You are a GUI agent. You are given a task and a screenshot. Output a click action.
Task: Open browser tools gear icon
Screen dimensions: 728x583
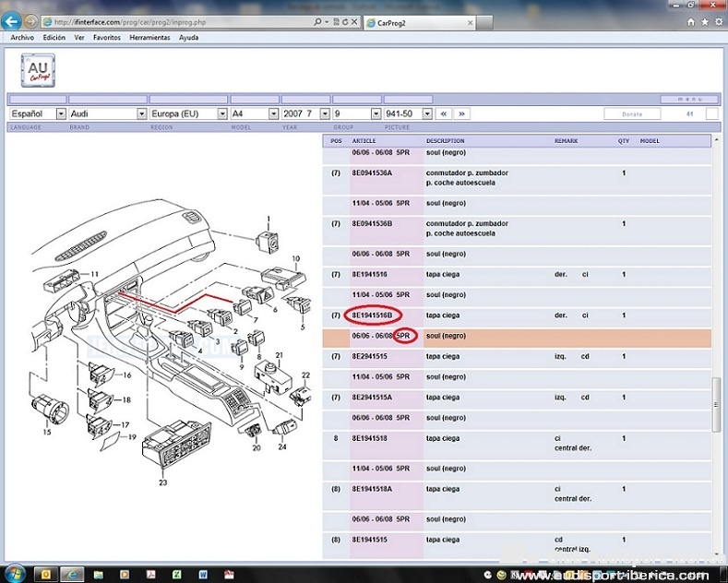719,22
